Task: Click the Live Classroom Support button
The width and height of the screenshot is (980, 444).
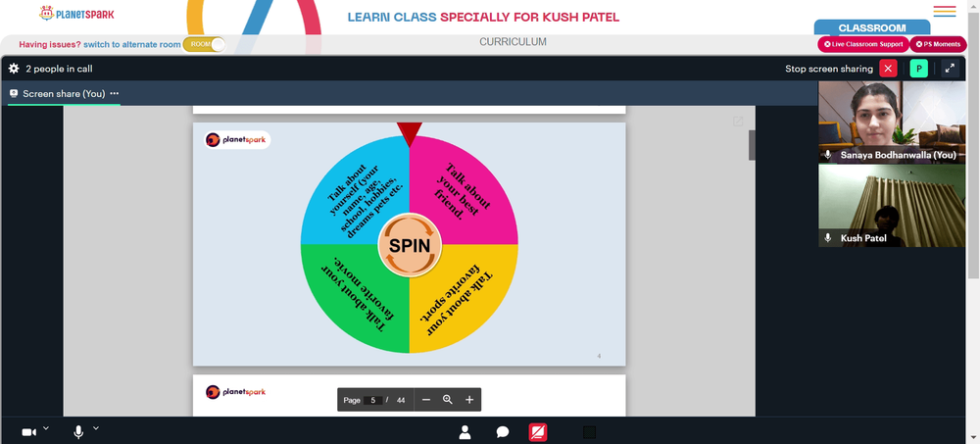Action: pos(863,44)
